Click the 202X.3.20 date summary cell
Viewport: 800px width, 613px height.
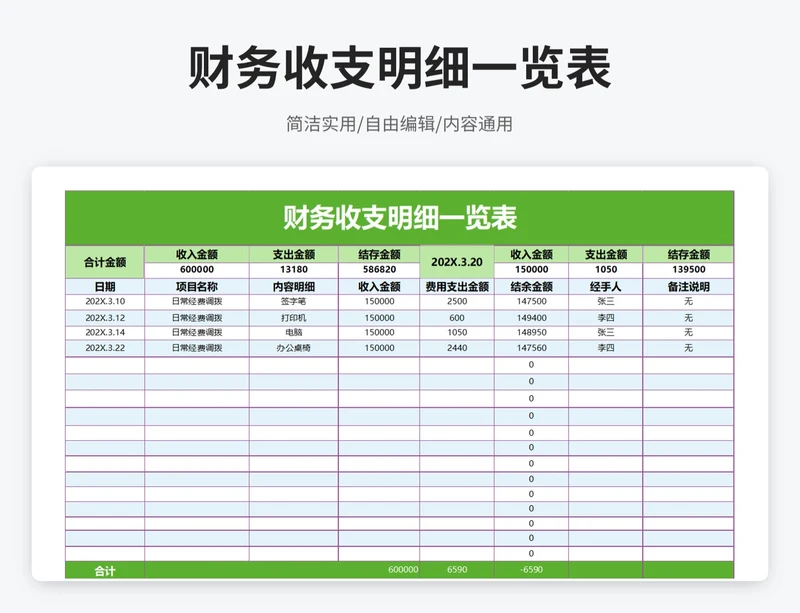[x=457, y=262]
